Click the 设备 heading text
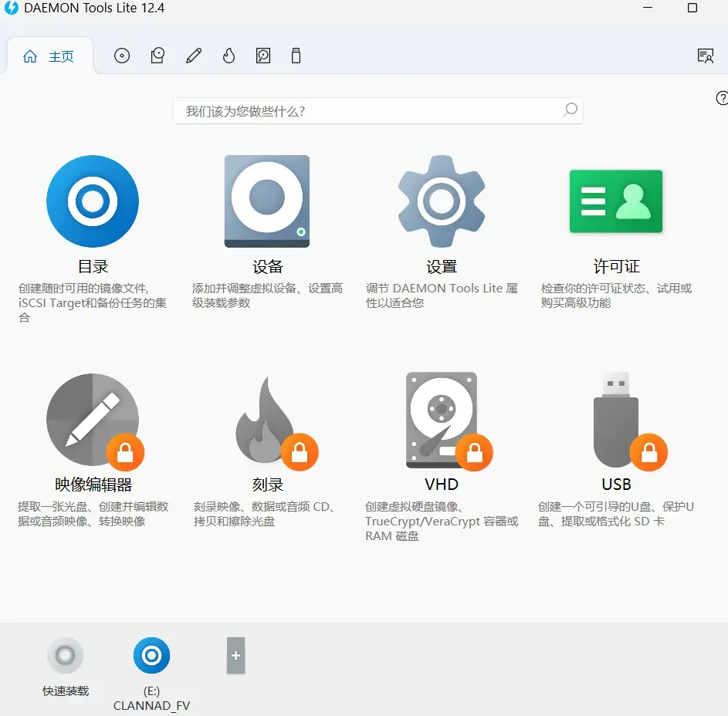728x716 pixels. click(x=267, y=267)
